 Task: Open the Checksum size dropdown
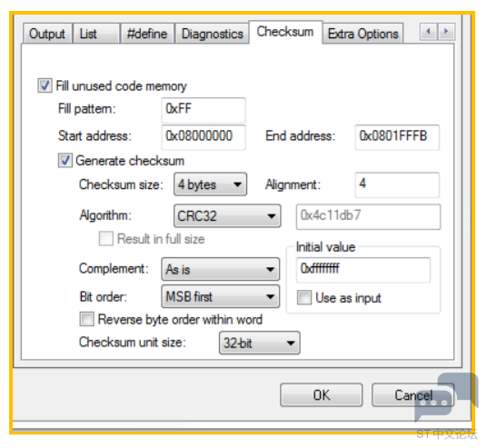tap(210, 184)
